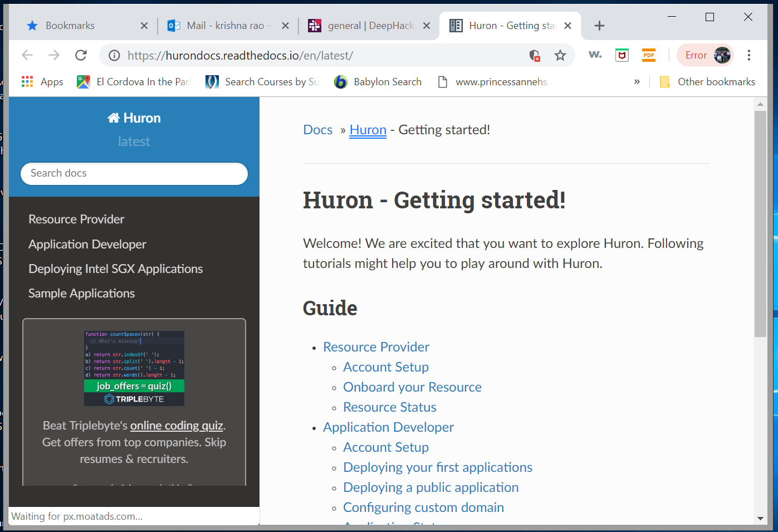Open Account Setup under Resource Provider
778x532 pixels.
pyautogui.click(x=386, y=367)
